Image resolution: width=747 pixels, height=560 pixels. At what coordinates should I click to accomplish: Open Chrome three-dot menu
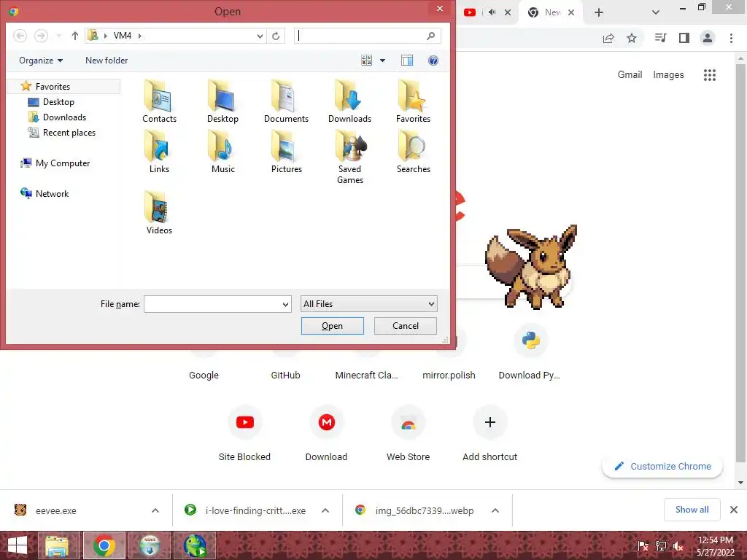731,38
